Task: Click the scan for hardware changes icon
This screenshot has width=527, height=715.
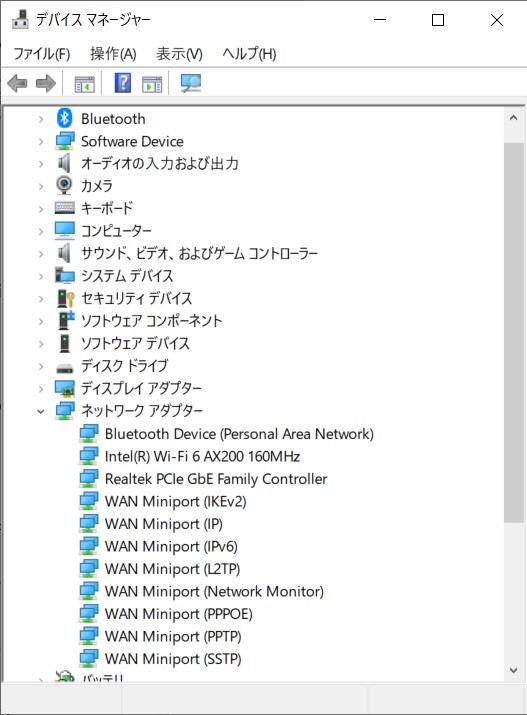Action: [191, 83]
